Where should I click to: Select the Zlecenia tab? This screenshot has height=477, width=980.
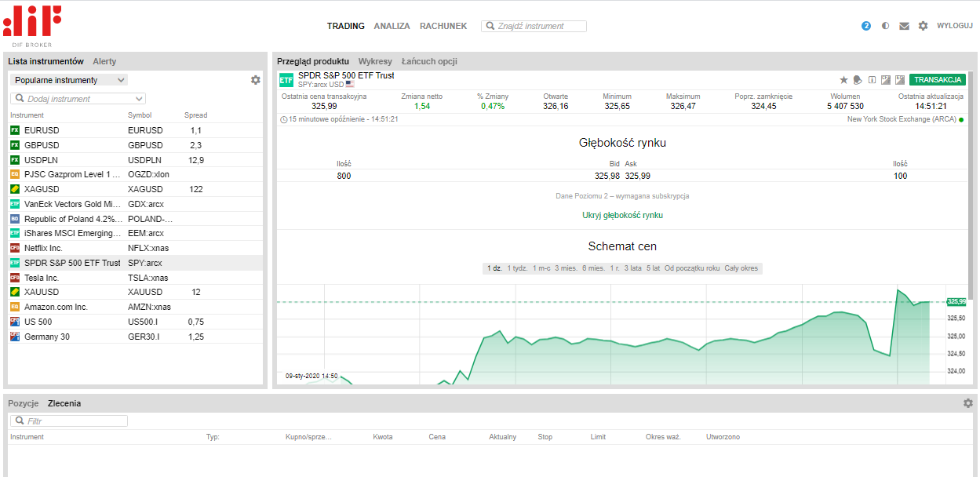tap(64, 403)
